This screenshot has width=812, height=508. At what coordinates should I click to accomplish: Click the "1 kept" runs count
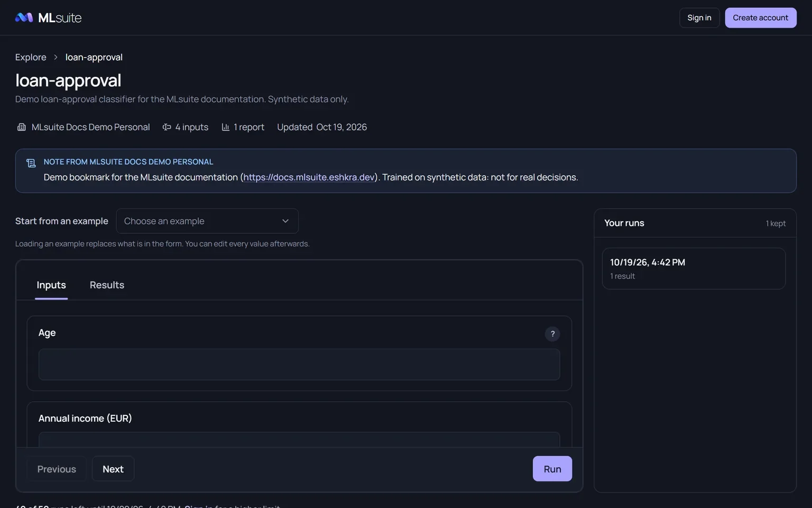[x=776, y=223]
